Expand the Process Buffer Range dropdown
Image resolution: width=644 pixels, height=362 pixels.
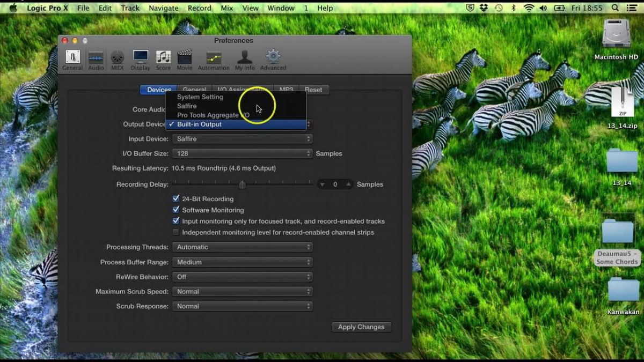tap(242, 262)
